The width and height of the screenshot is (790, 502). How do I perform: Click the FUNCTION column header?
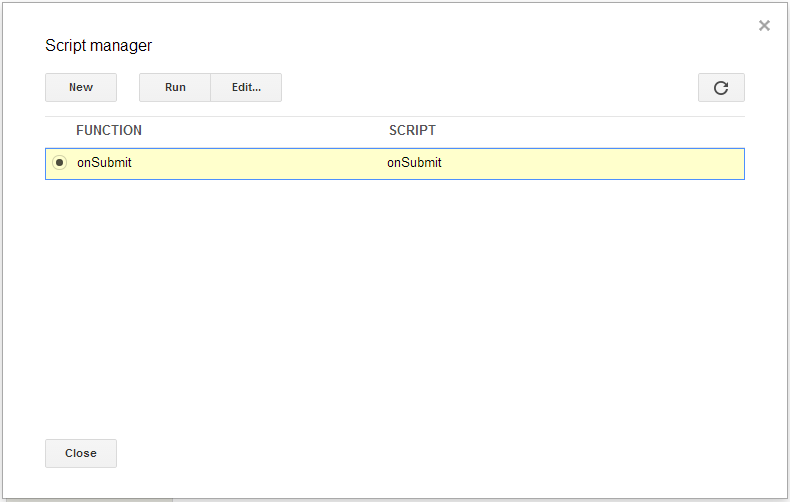coord(109,131)
